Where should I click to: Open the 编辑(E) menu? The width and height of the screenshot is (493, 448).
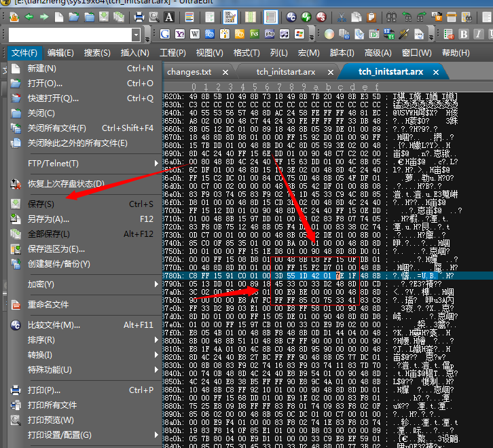click(60, 53)
